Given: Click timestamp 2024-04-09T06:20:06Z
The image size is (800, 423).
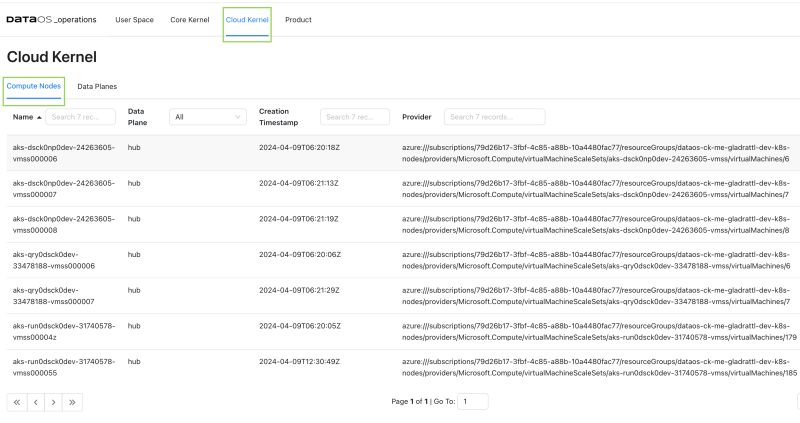Looking at the screenshot, I should pyautogui.click(x=299, y=255).
